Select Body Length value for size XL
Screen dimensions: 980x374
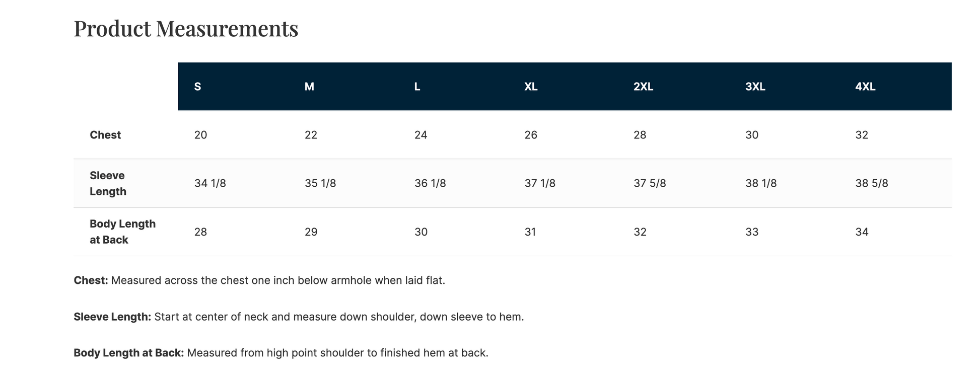(x=530, y=232)
